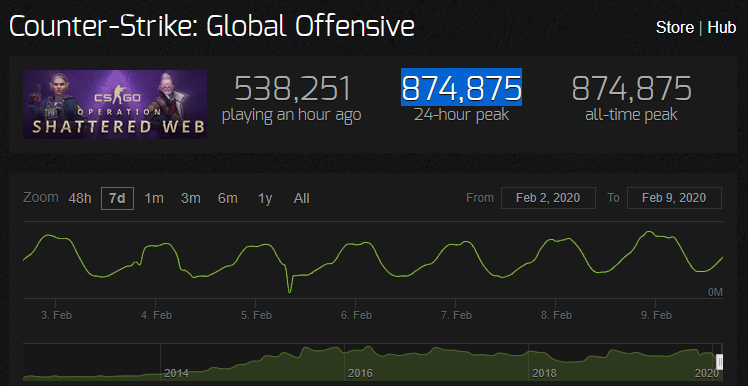Click the all-time peak number 874,875
Screen dimensions: 748x386
[x=632, y=88]
